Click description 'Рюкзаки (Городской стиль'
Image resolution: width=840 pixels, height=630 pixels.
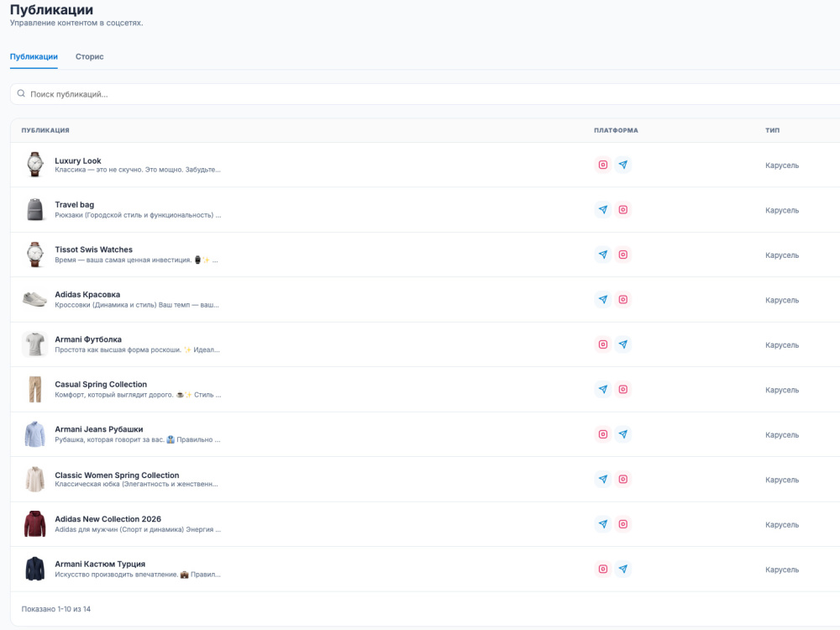point(138,215)
